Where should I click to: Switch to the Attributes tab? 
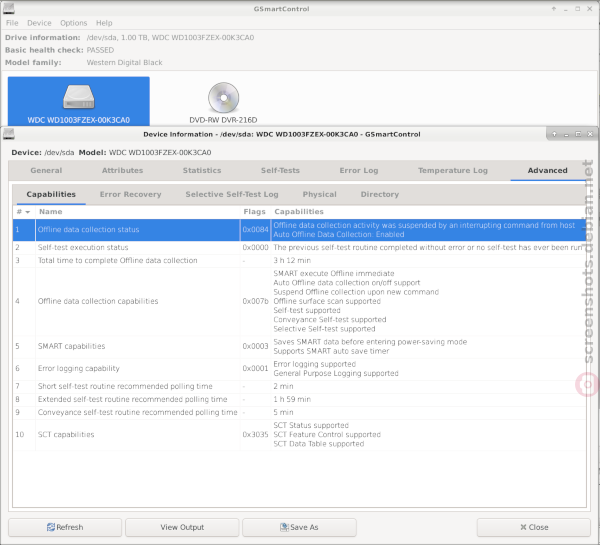122,171
